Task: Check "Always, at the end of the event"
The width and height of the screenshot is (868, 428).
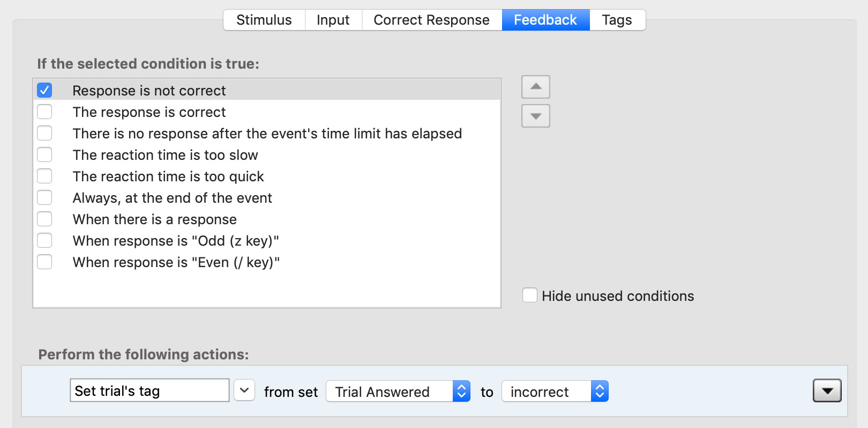Action: pos(44,197)
